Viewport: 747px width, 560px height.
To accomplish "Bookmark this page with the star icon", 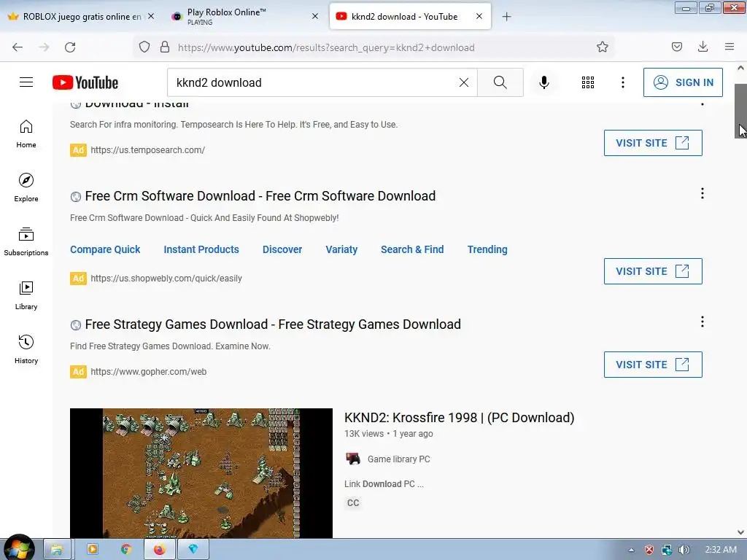I will coord(602,47).
